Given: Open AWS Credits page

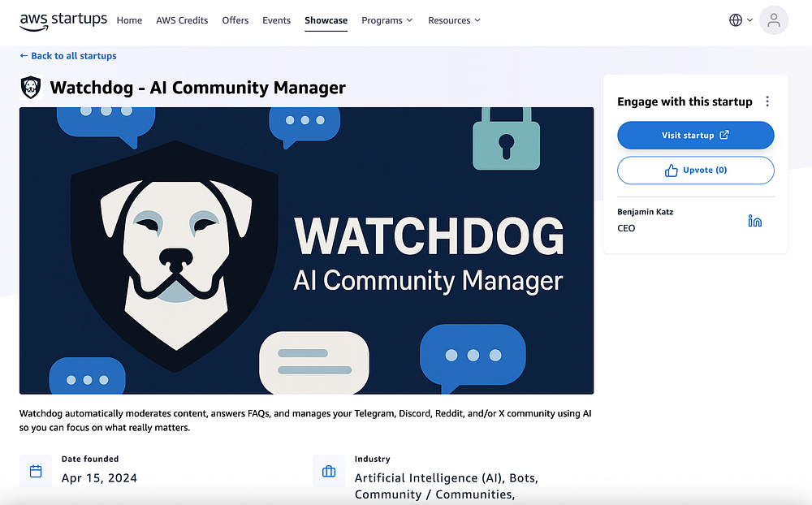Looking at the screenshot, I should tap(182, 20).
